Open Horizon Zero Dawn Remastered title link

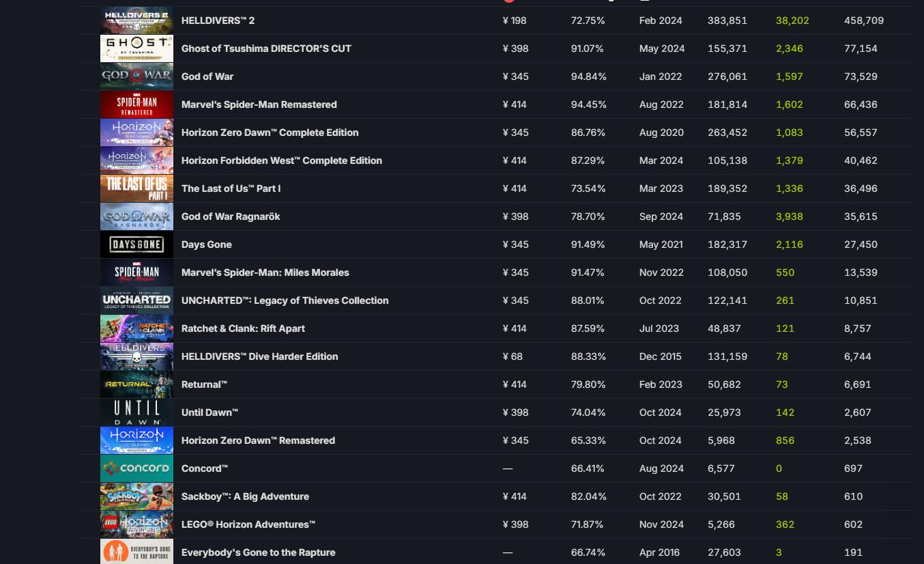click(x=258, y=440)
